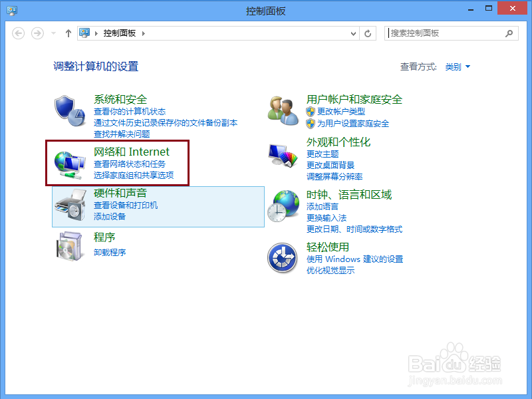Image resolution: width=532 pixels, height=399 pixels.
Task: Expand the address bar history dropdown
Action: point(353,33)
